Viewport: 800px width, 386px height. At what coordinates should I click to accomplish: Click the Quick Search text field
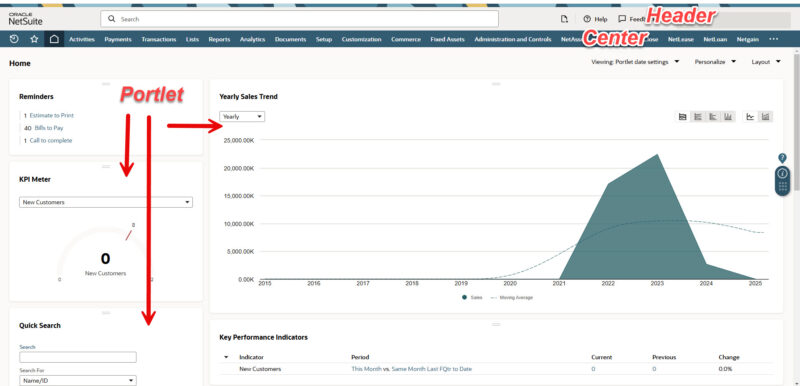tap(78, 357)
